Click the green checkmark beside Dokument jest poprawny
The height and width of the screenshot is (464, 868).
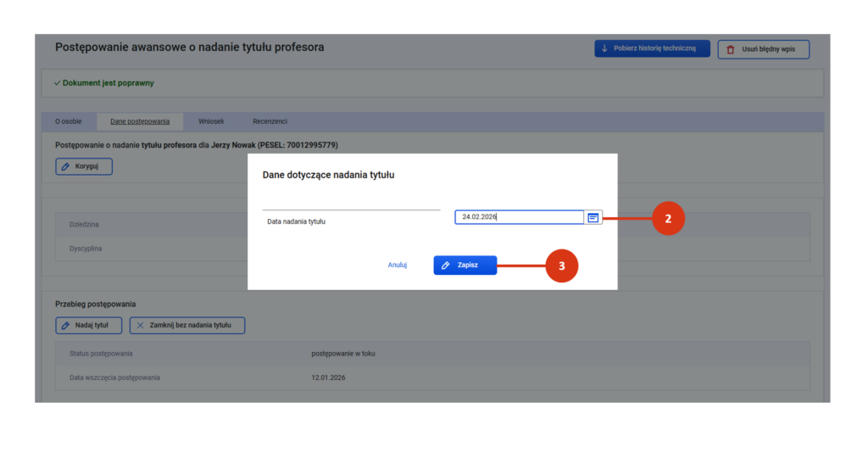(57, 83)
